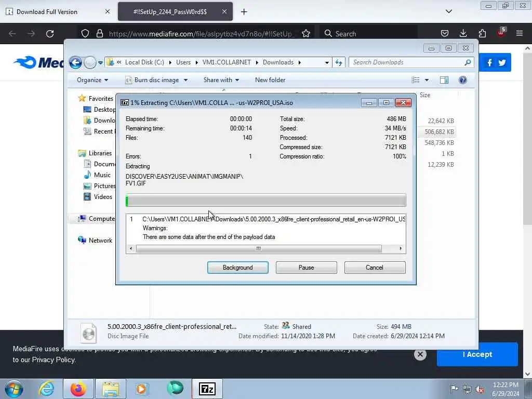Click VM1.COLLABNET in address breadcrumb
Viewport: 532px width, 399px height.
pyautogui.click(x=227, y=62)
